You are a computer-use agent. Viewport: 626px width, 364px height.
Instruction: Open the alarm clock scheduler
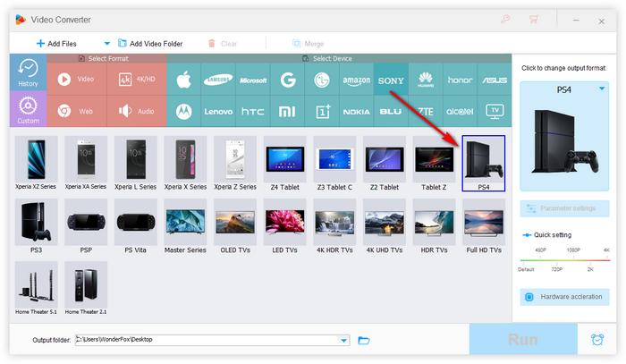pyautogui.click(x=597, y=339)
